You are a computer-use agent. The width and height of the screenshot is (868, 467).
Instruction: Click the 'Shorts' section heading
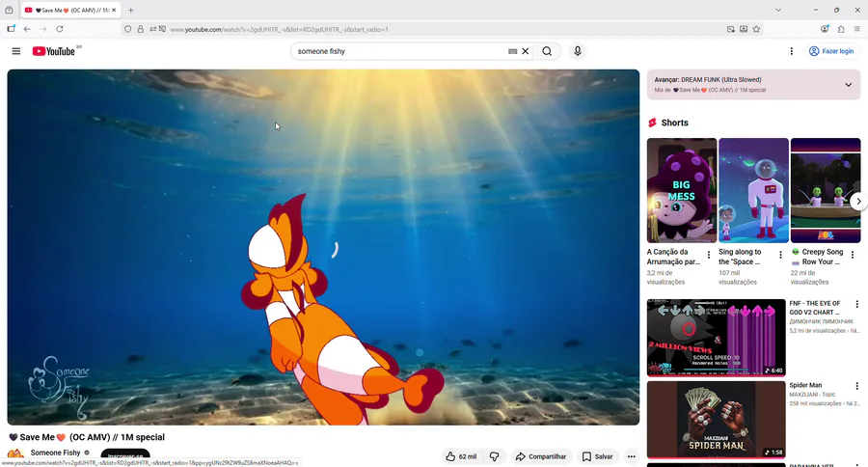674,123
